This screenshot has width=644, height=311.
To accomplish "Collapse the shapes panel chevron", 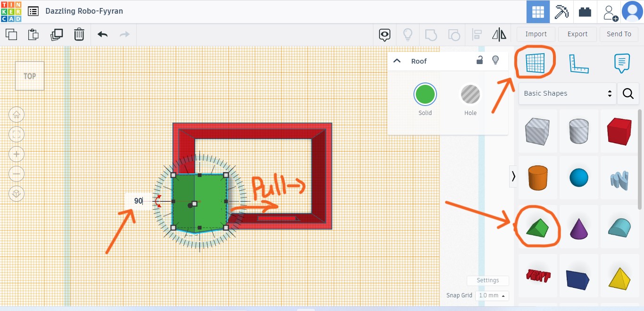I will [513, 176].
